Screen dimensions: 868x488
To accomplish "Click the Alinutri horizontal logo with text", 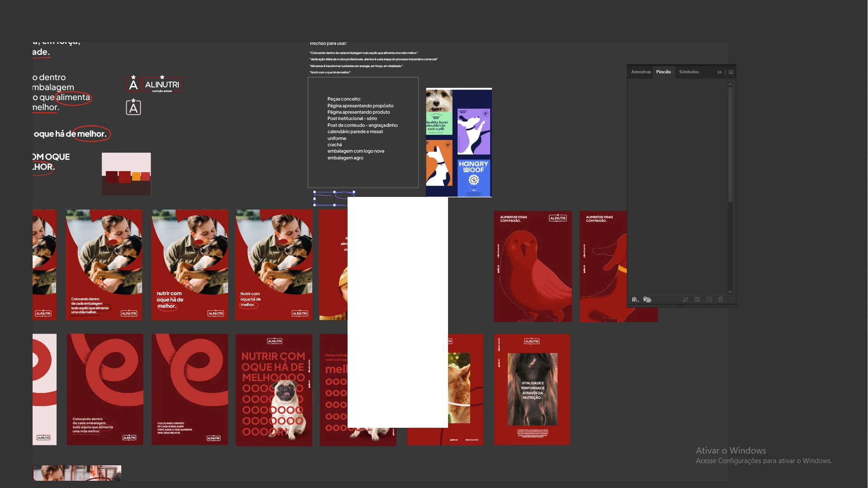I will coord(162,85).
